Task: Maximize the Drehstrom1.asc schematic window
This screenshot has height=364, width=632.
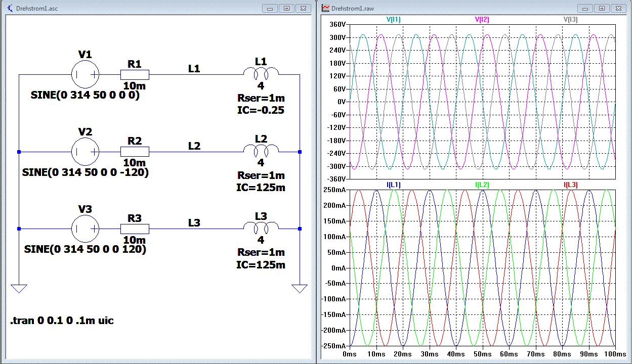Action: coord(286,8)
